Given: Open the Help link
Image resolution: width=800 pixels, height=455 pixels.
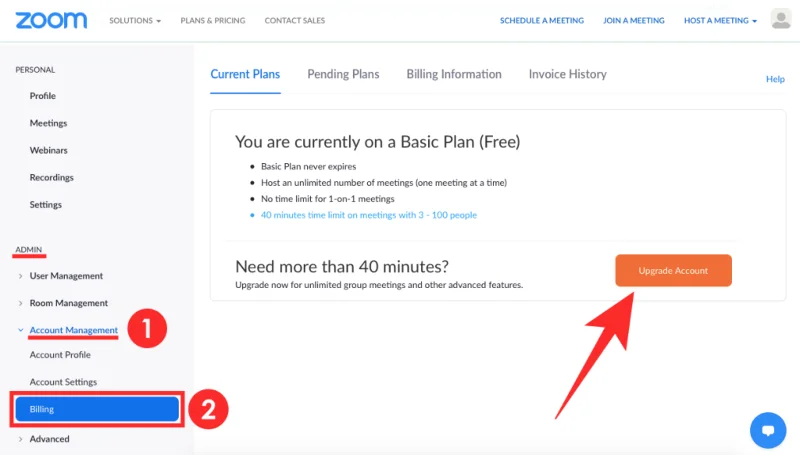Looking at the screenshot, I should pos(775,79).
